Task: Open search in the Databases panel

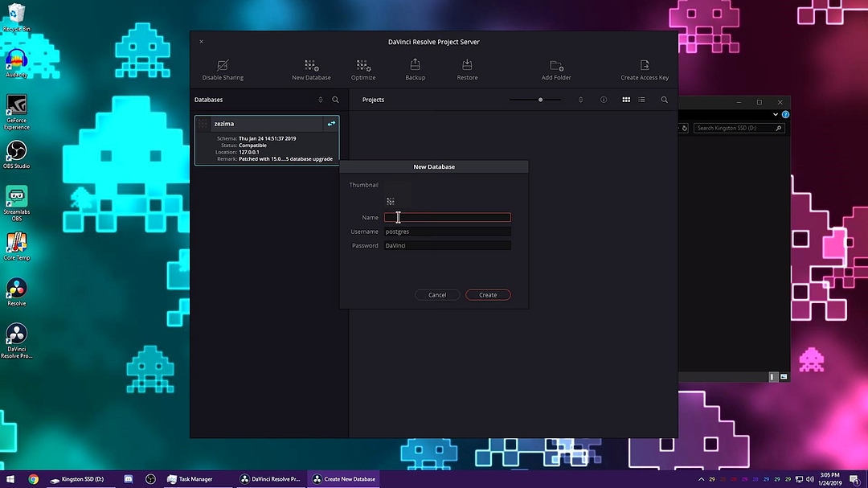Action: point(335,100)
